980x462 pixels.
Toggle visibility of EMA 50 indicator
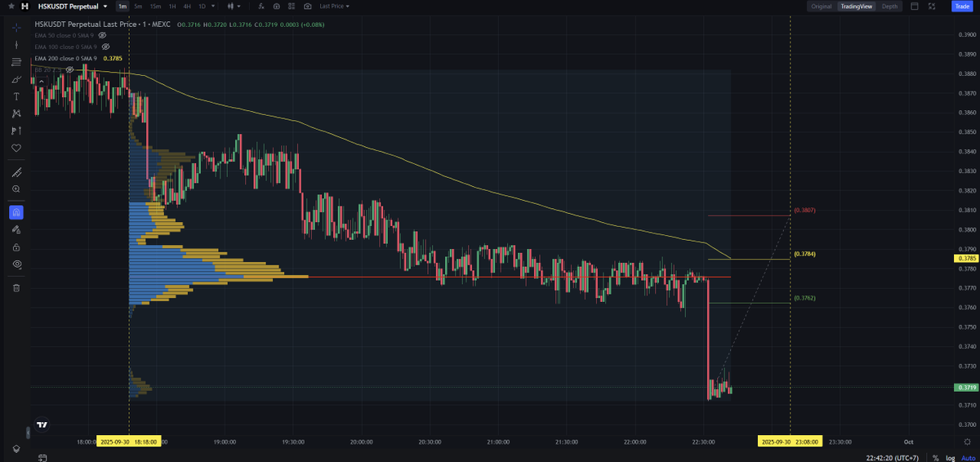point(102,35)
